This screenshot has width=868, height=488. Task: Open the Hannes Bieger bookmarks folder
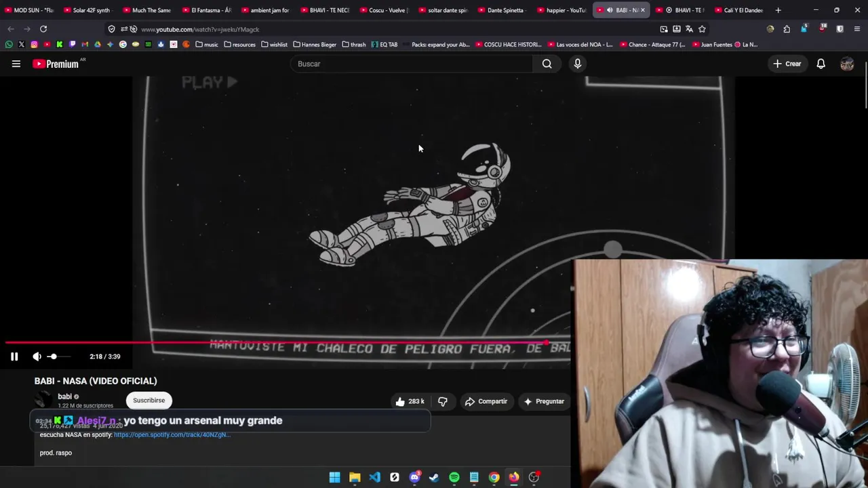pos(315,45)
